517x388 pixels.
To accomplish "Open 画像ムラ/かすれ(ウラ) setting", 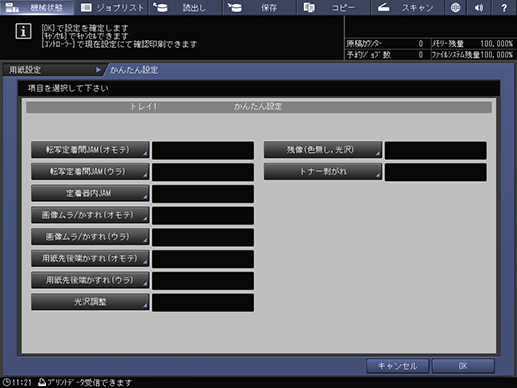I will (90, 237).
